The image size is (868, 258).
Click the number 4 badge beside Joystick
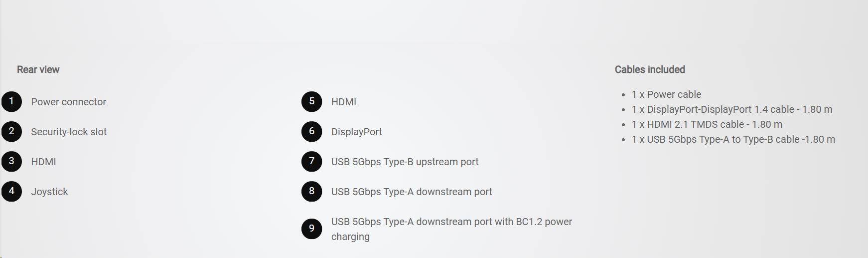(x=11, y=192)
